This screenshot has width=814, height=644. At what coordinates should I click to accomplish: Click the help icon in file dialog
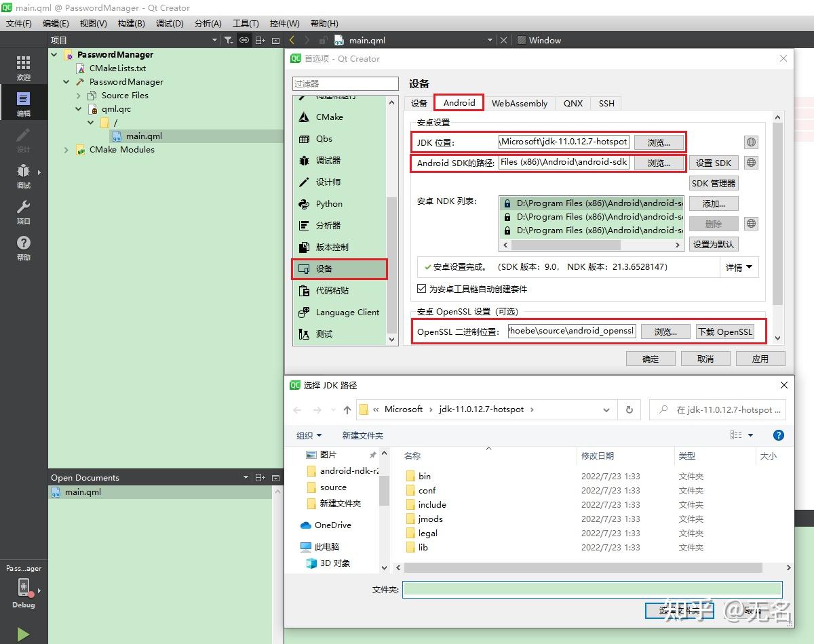[779, 435]
